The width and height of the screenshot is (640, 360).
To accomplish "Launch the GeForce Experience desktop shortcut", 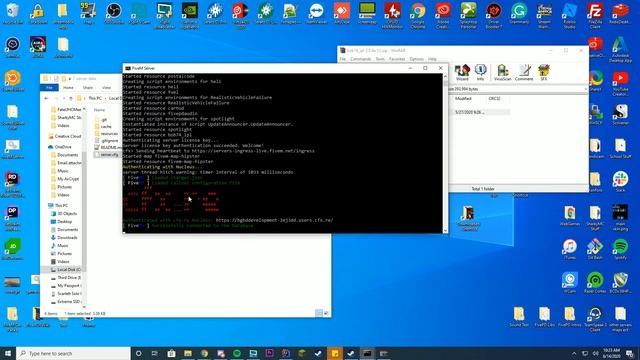I will point(189,15).
